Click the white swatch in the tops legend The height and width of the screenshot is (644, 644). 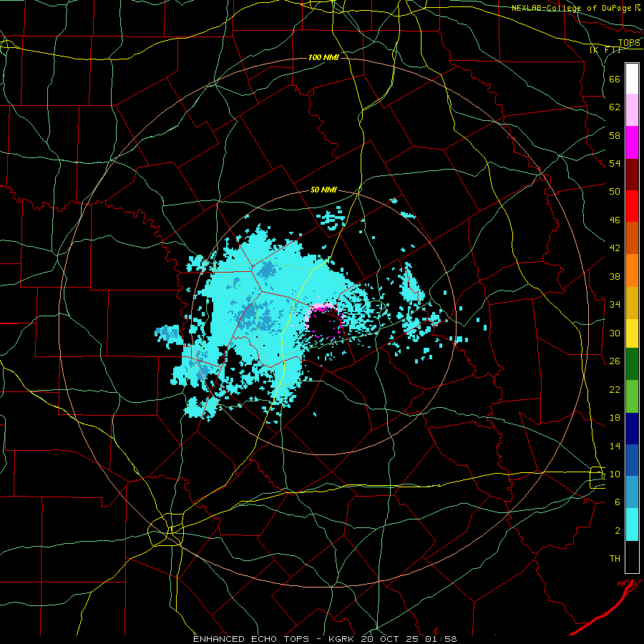[x=632, y=79]
